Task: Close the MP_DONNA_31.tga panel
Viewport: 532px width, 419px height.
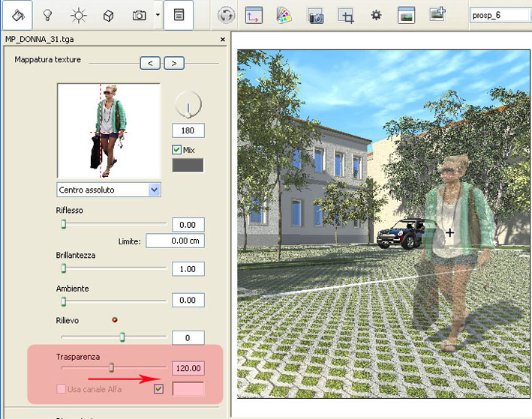Action: pyautogui.click(x=222, y=40)
